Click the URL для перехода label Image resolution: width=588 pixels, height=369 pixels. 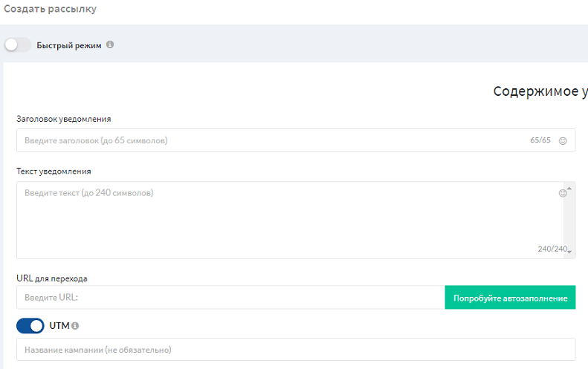click(x=52, y=278)
